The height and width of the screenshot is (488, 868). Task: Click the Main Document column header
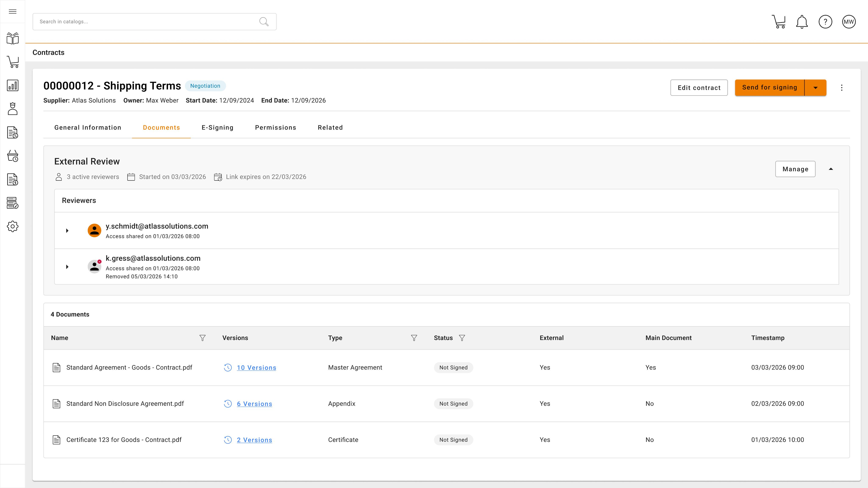click(669, 338)
